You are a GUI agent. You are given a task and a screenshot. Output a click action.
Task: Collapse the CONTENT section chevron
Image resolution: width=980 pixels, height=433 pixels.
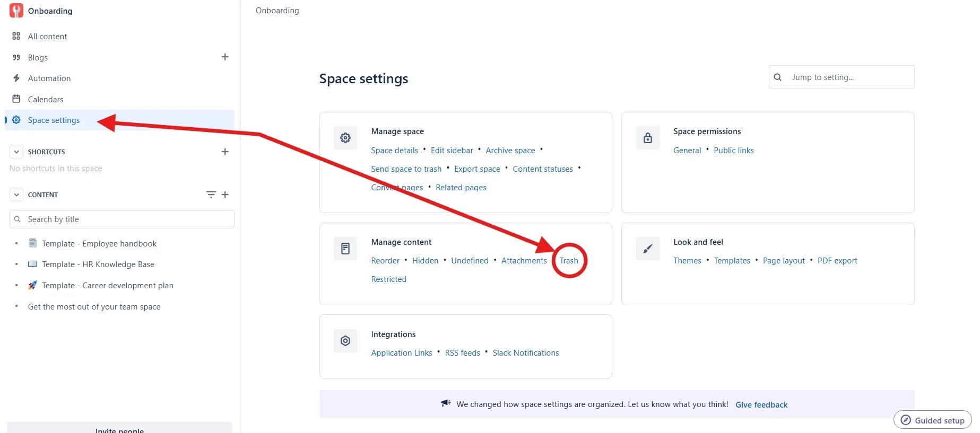pos(16,195)
